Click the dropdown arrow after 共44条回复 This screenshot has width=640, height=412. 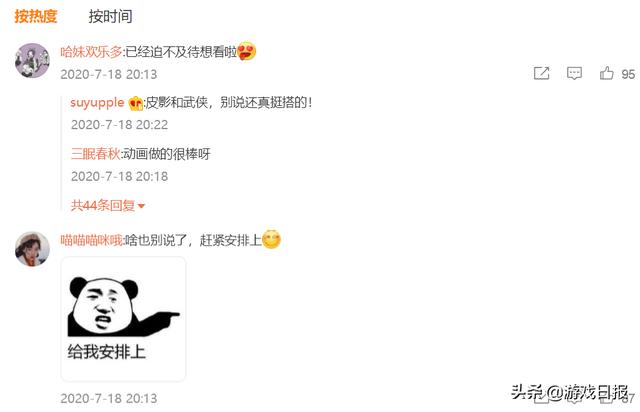141,206
